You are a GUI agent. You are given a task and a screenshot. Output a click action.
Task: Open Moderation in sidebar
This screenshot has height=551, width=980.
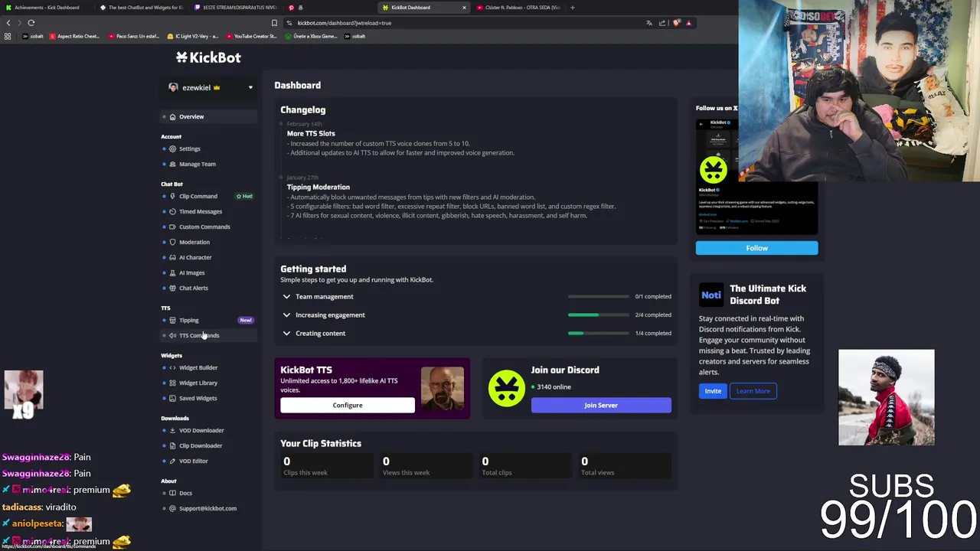(194, 243)
